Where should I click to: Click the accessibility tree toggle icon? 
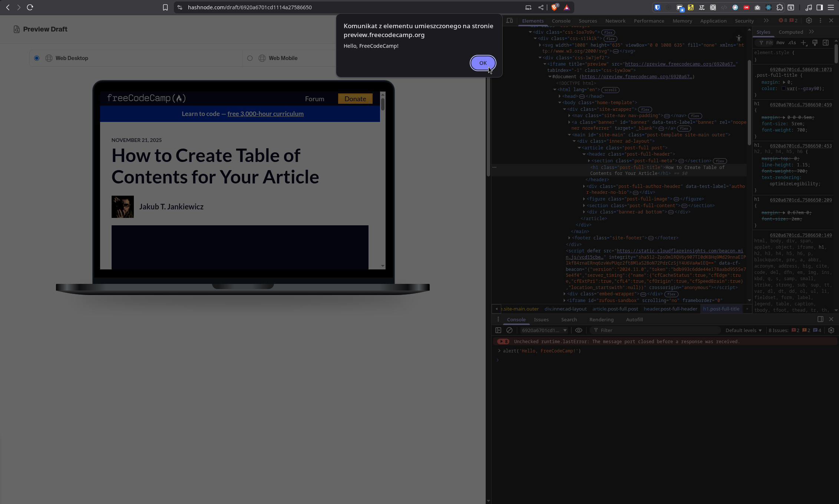(739, 38)
